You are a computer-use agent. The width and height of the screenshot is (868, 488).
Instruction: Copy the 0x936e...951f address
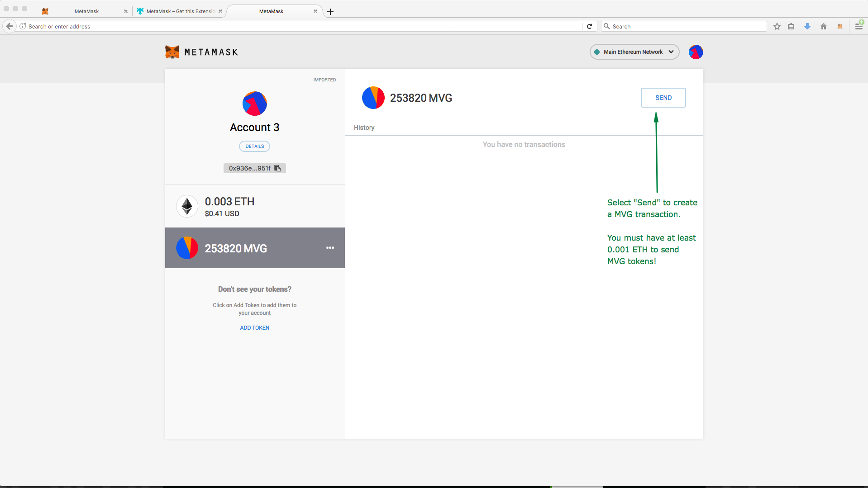click(278, 168)
